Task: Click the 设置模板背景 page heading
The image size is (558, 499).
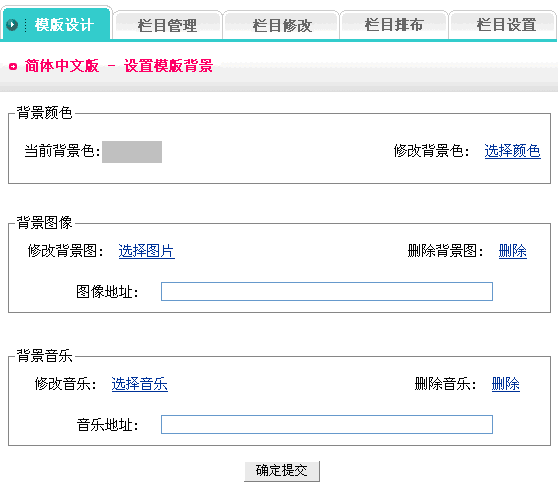Action: (168, 66)
